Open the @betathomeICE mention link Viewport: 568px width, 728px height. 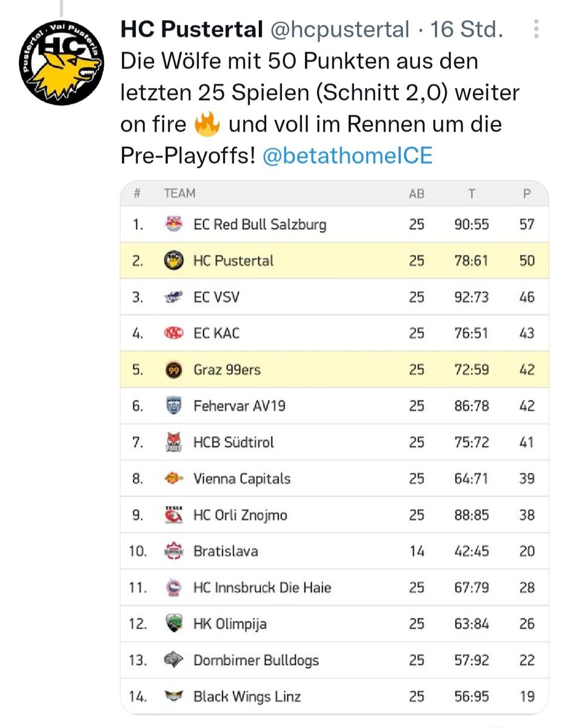click(348, 156)
